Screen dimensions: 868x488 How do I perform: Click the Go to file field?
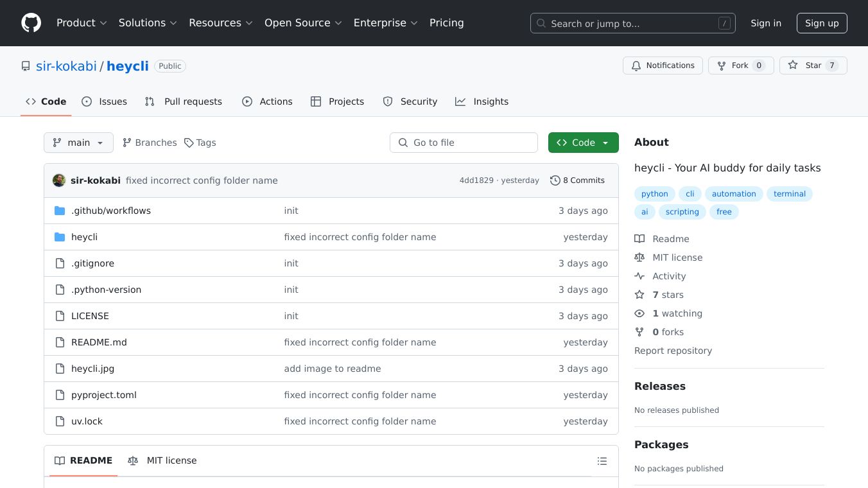coord(464,143)
